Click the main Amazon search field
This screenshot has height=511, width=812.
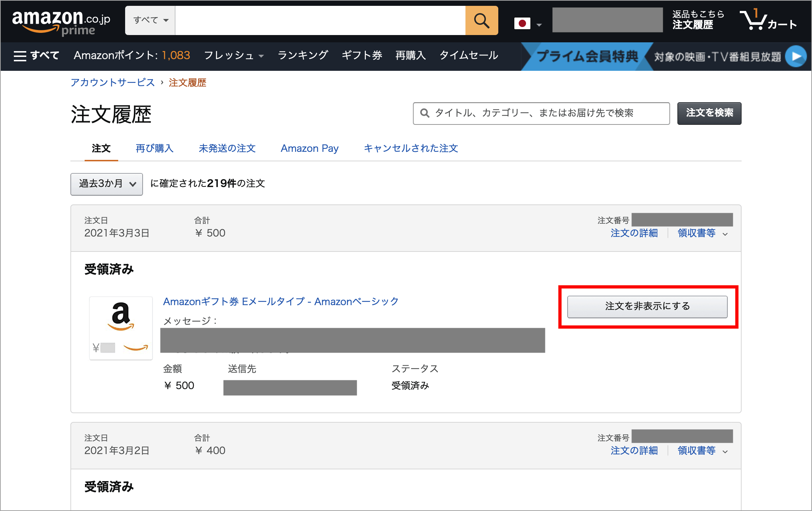click(x=320, y=21)
